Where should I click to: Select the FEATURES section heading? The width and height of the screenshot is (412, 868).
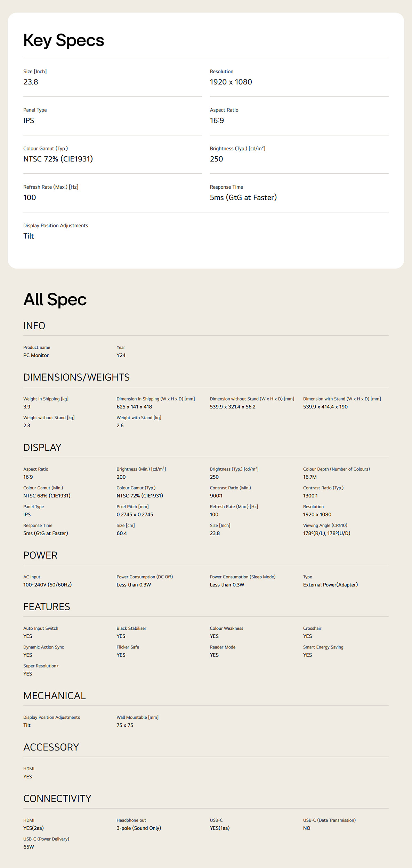point(47,606)
